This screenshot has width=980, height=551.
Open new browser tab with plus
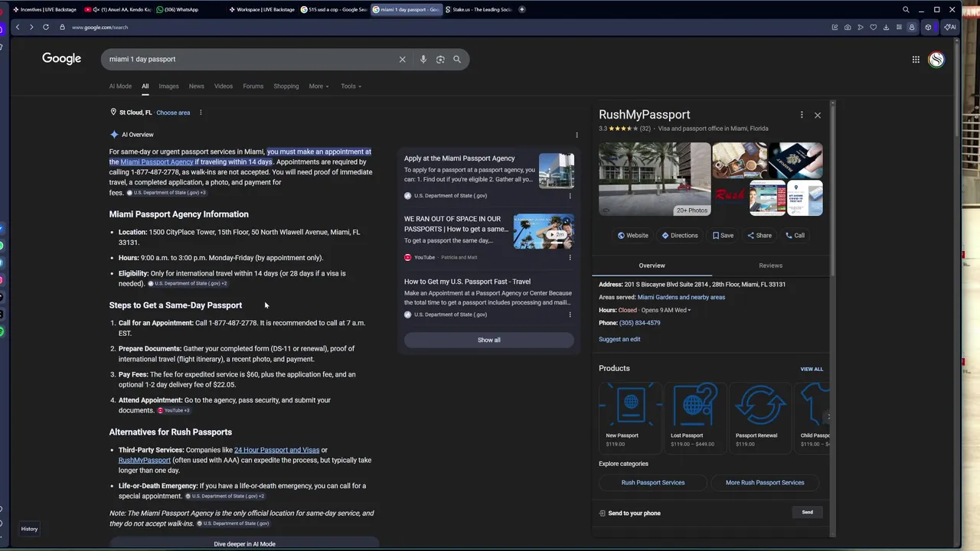[522, 9]
